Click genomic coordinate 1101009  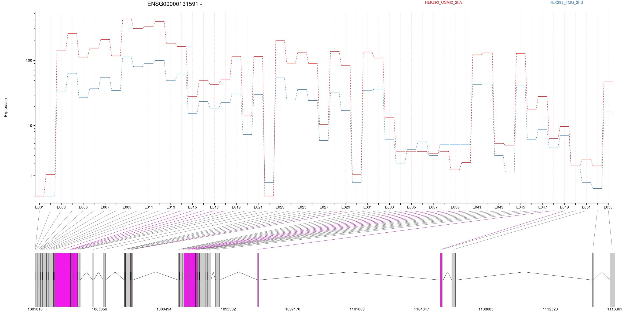click(357, 309)
